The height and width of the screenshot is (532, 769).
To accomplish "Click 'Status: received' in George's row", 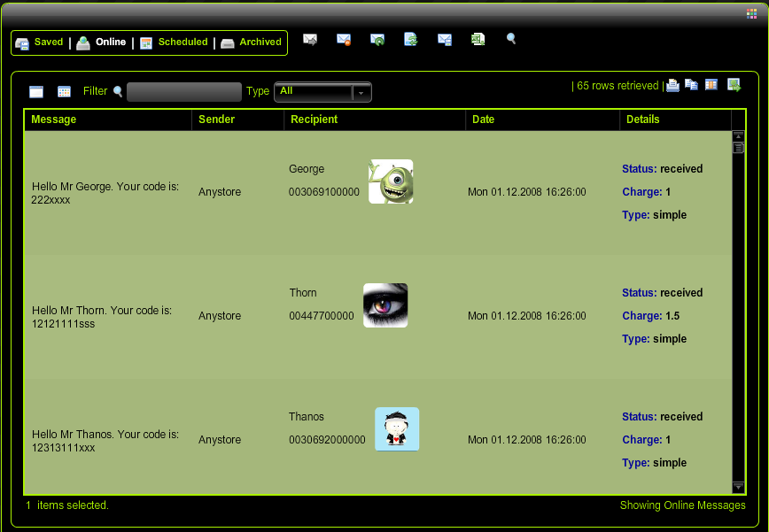I will click(x=662, y=169).
